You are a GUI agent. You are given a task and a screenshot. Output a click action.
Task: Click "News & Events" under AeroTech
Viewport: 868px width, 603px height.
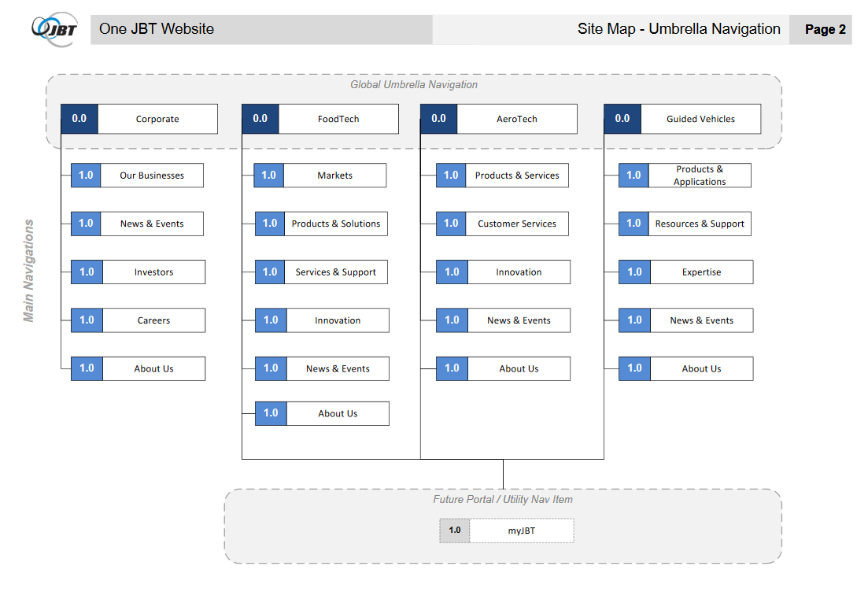pyautogui.click(x=503, y=320)
